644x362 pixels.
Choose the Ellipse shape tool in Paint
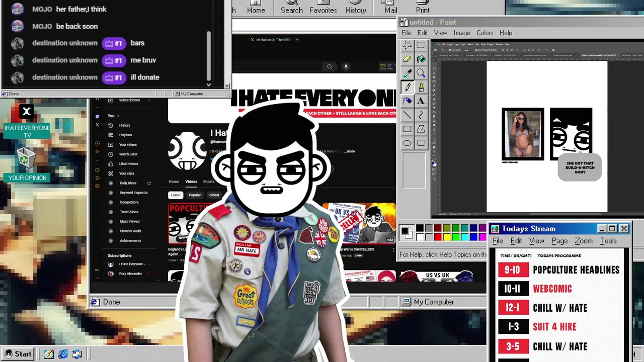(407, 143)
